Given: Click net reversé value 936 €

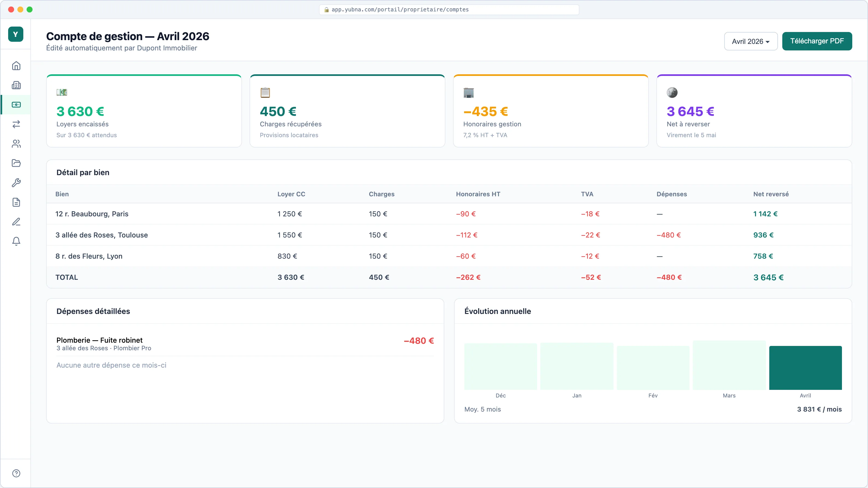Looking at the screenshot, I should (x=763, y=235).
